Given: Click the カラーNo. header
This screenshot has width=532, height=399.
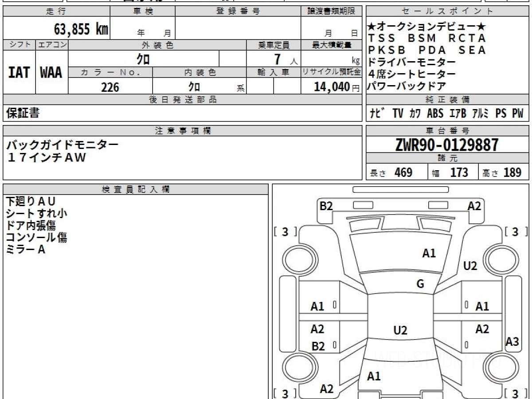Looking at the screenshot, I should point(111,73).
